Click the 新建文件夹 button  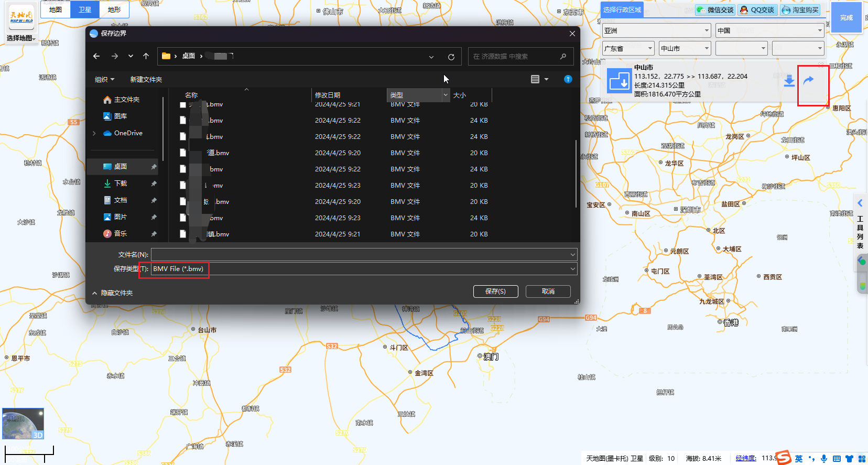coord(146,80)
